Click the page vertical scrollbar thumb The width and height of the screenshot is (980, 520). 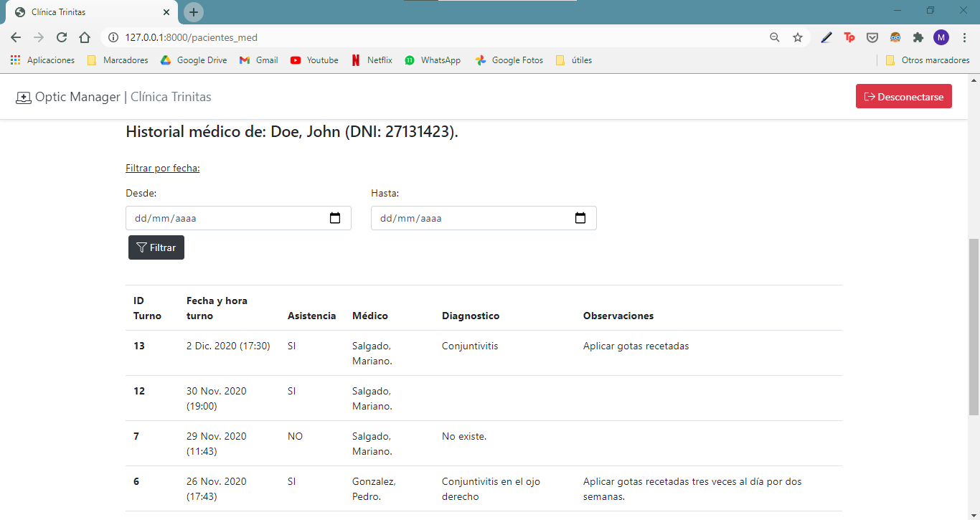pyautogui.click(x=974, y=326)
